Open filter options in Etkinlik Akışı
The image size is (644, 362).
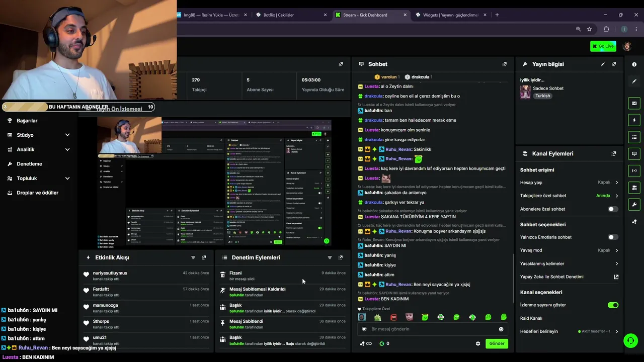pos(193,257)
